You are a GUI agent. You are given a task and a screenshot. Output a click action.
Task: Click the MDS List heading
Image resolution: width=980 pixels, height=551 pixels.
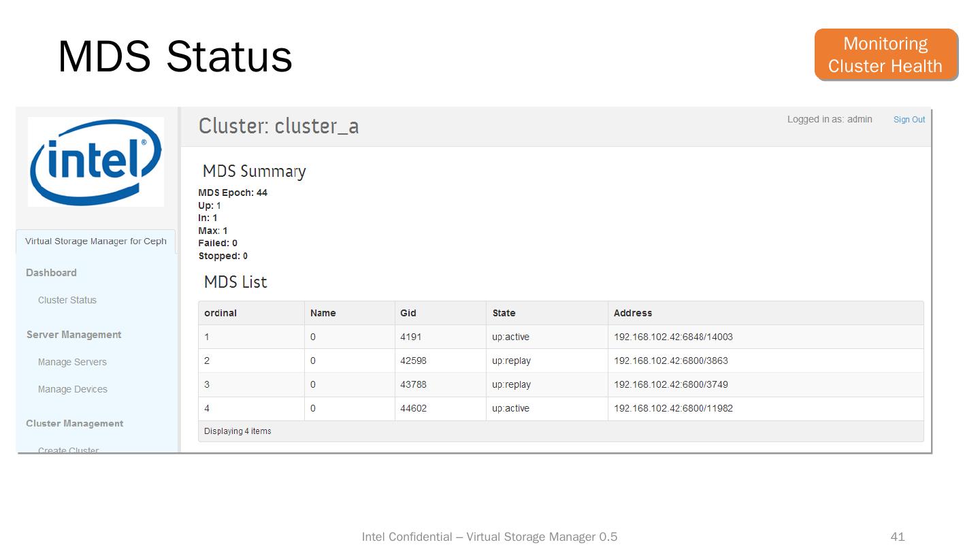[235, 282]
